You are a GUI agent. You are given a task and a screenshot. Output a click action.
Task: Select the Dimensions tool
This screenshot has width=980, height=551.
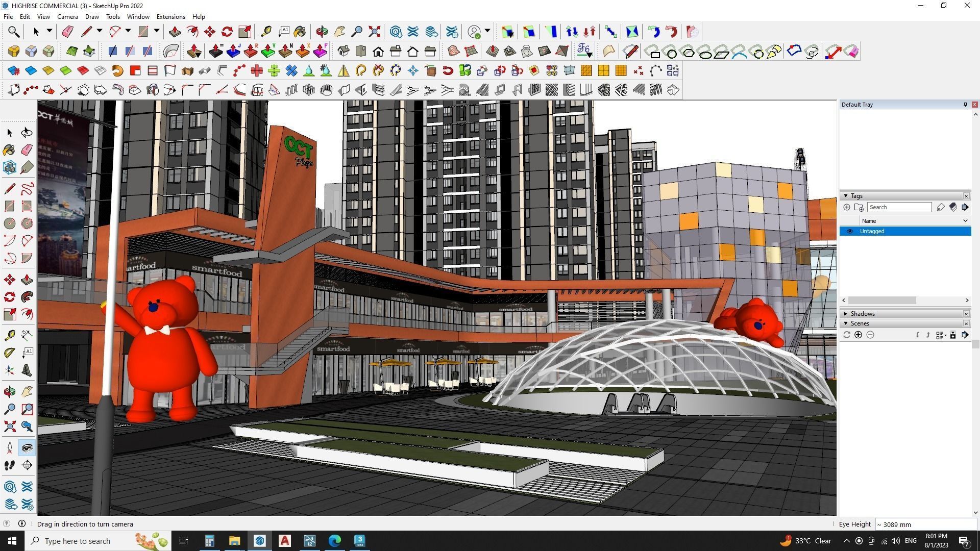tap(27, 335)
